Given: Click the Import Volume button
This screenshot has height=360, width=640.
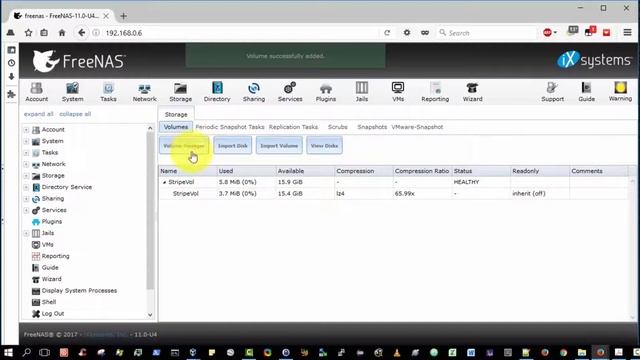Looking at the screenshot, I should (x=279, y=146).
